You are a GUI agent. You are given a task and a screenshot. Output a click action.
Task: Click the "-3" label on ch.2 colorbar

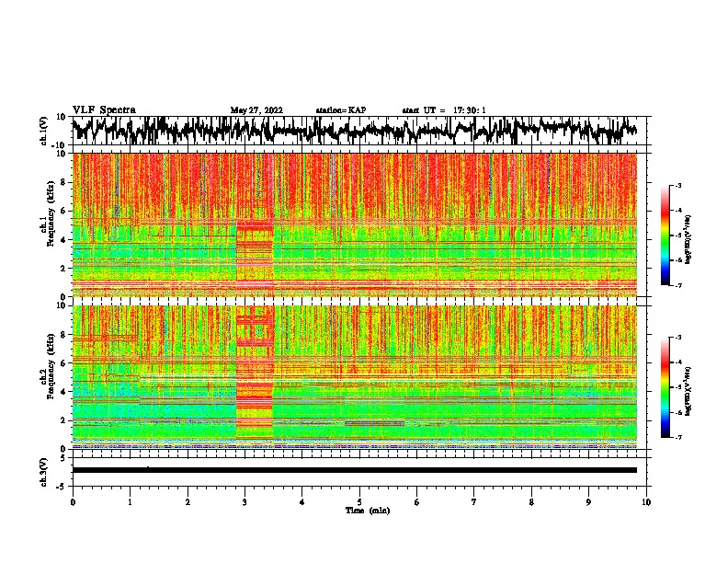tap(678, 338)
